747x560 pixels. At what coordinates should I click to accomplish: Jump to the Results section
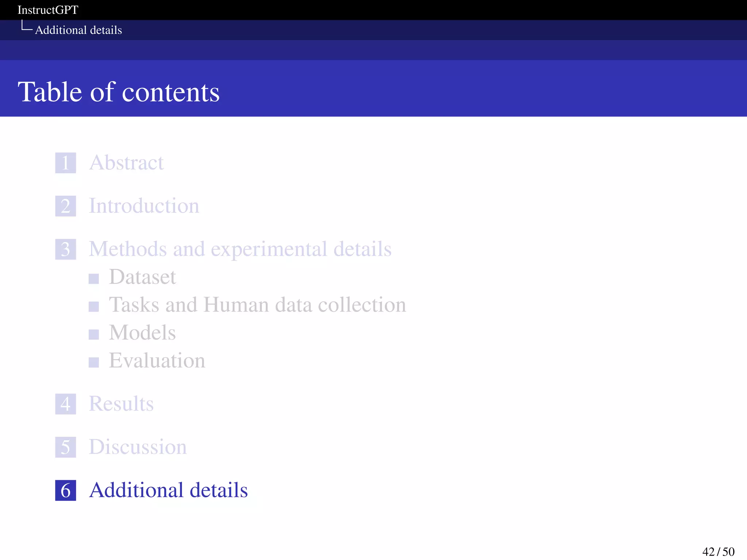(121, 404)
